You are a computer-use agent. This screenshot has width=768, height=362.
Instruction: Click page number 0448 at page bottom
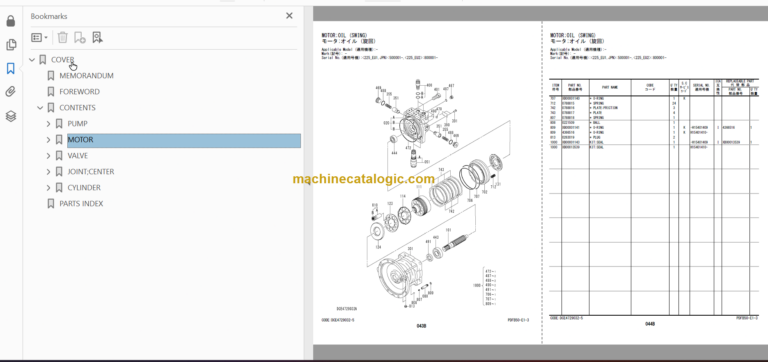tap(650, 324)
